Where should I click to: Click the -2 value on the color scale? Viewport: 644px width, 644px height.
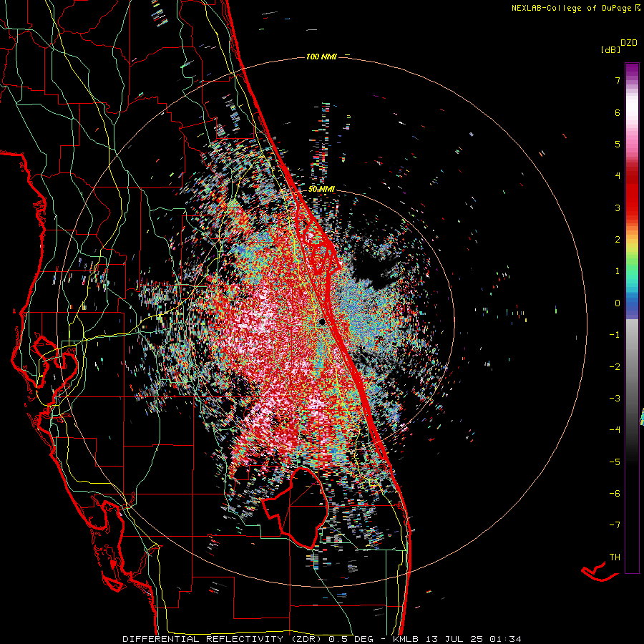pos(615,367)
